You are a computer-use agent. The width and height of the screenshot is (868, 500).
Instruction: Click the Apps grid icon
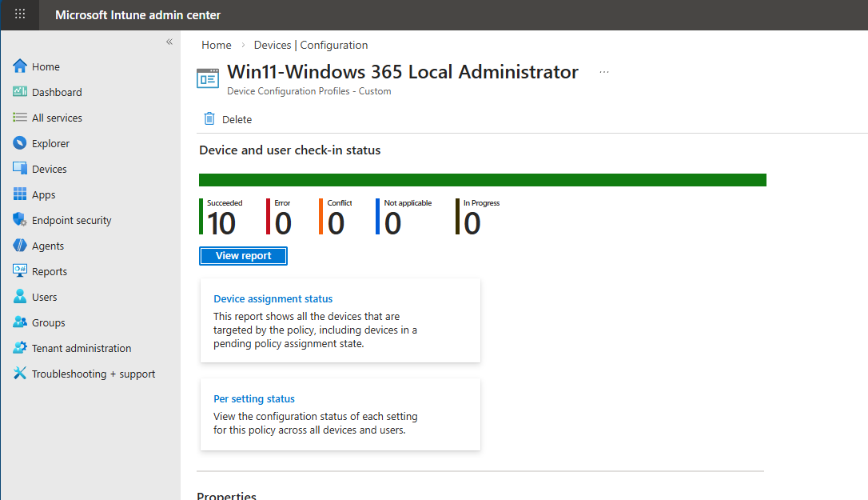(20, 194)
